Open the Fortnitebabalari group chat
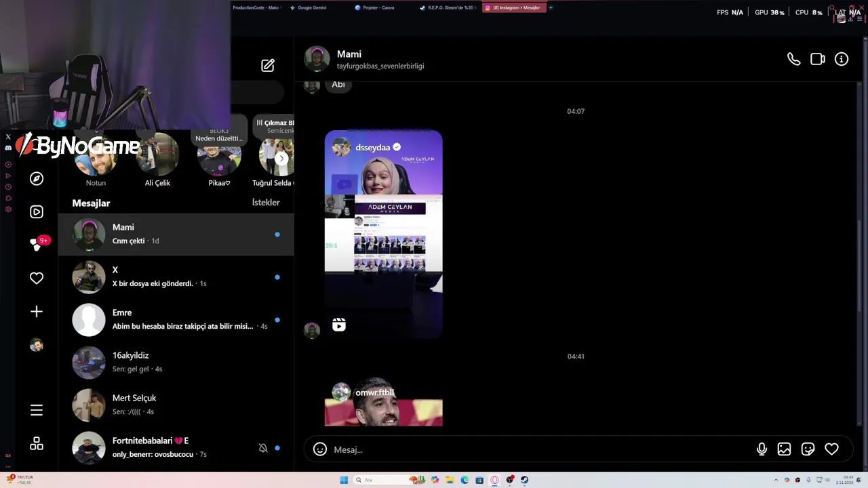Screen dimensions: 868x488 coord(176,448)
